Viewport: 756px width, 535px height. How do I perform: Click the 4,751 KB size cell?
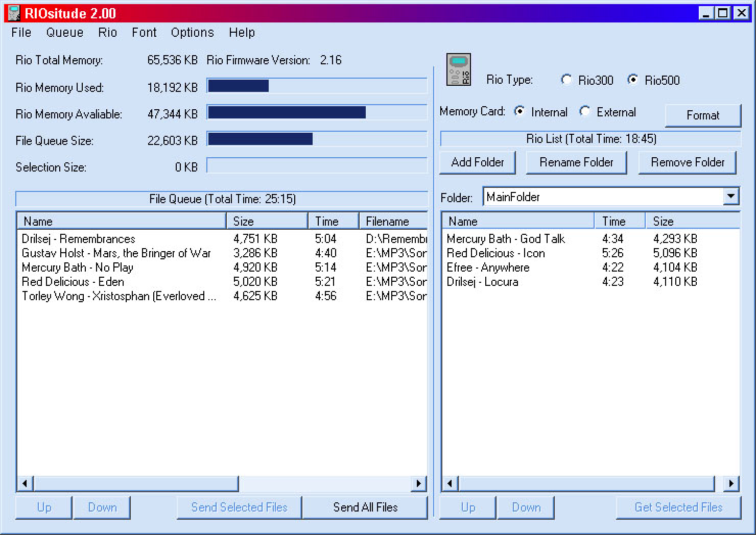pyautogui.click(x=255, y=239)
